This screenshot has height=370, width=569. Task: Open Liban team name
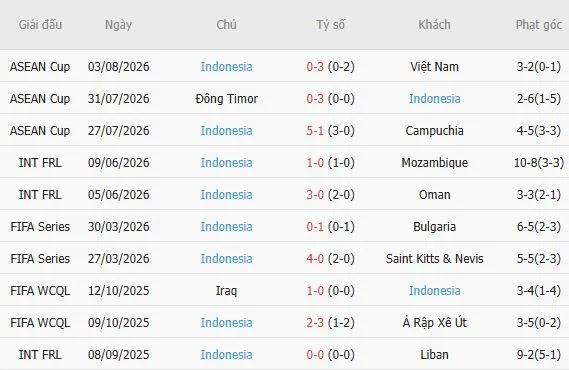pos(434,354)
